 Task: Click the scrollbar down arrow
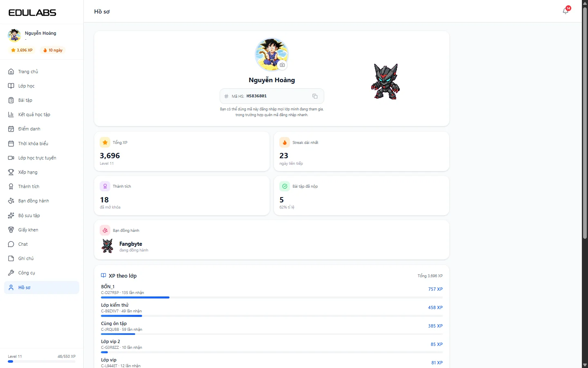[585, 365]
